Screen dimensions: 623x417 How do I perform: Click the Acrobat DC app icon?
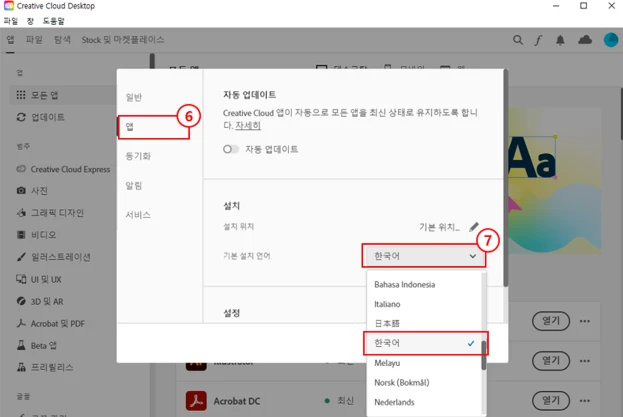coord(196,401)
